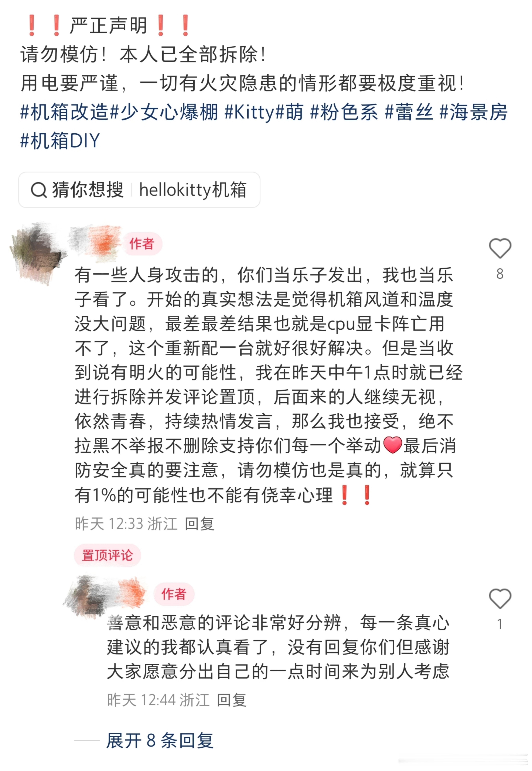Tap the magnifier icon in search suggestion

click(39, 190)
